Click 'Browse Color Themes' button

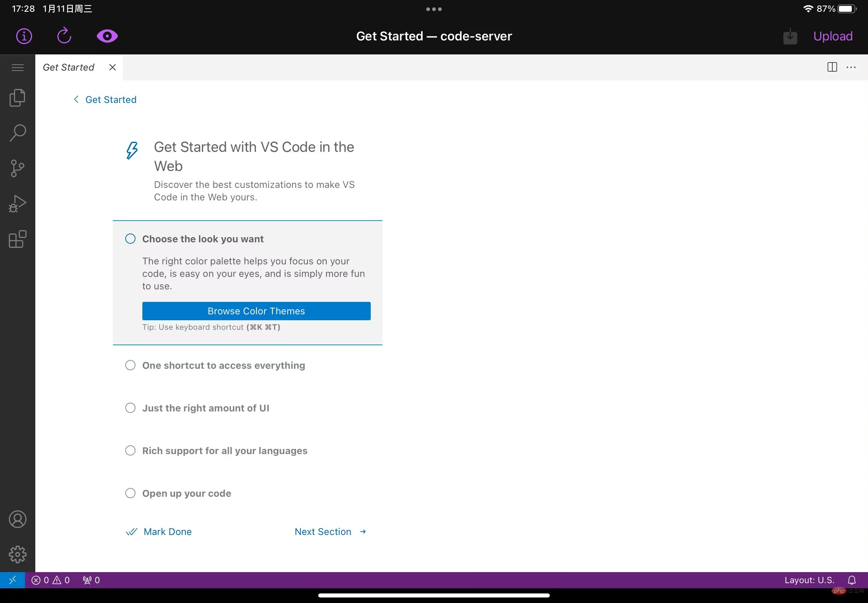coord(256,311)
